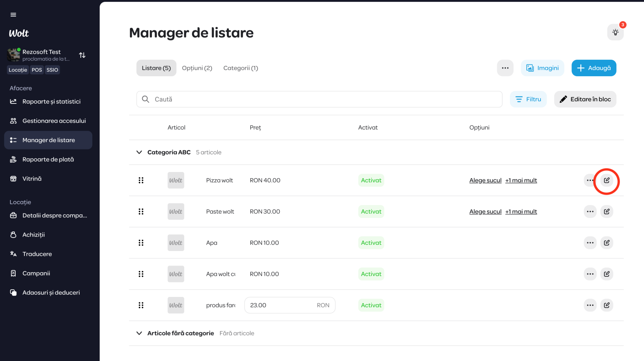Click the RON 40.00 price of Pizza wolt
Viewport: 644px width, 361px height.
[265, 180]
